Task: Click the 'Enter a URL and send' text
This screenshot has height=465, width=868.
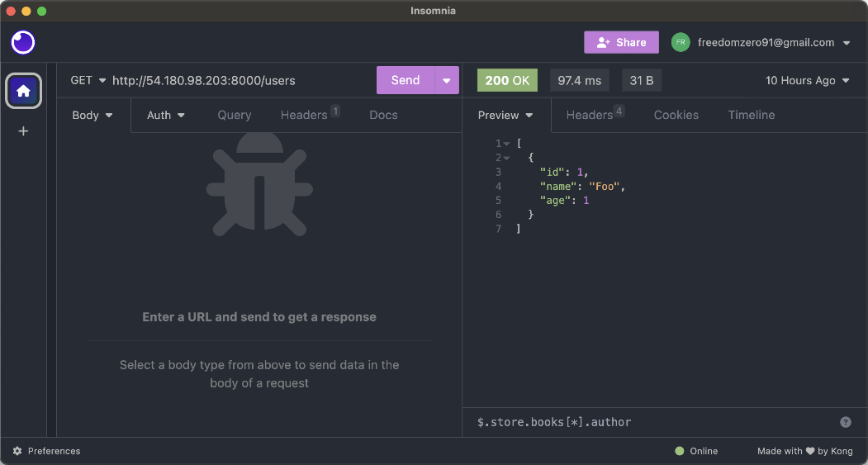Action: [x=259, y=317]
